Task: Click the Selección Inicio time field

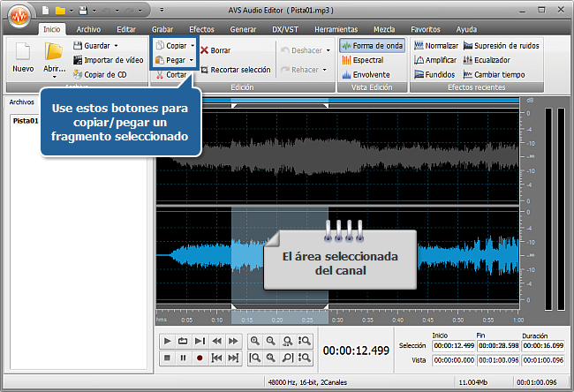Action: [x=453, y=345]
